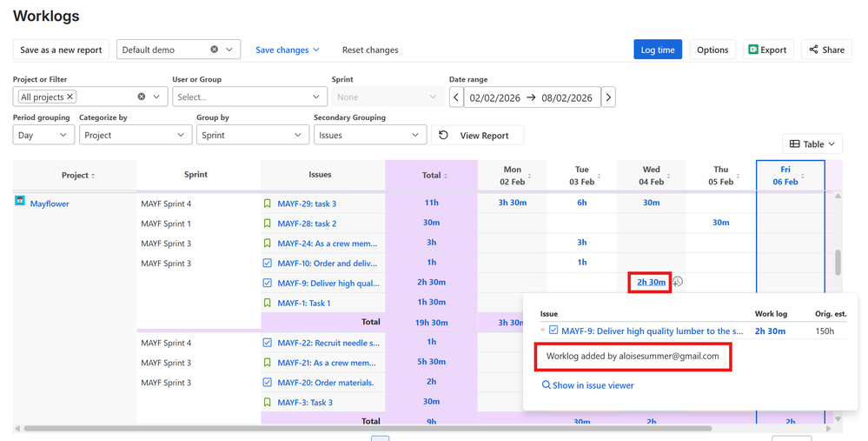Go to the previous date range
The image size is (868, 441).
[x=456, y=97]
